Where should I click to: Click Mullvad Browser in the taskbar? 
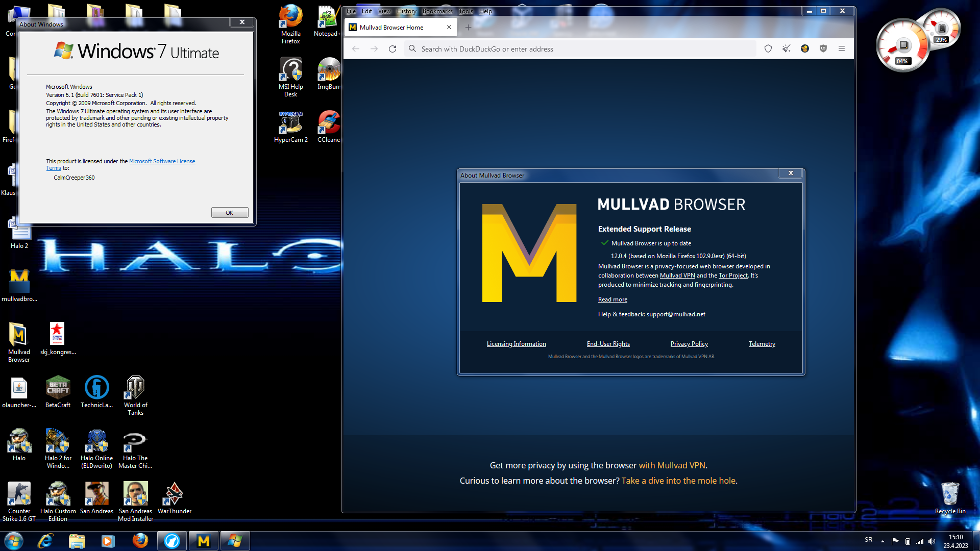[x=204, y=541]
